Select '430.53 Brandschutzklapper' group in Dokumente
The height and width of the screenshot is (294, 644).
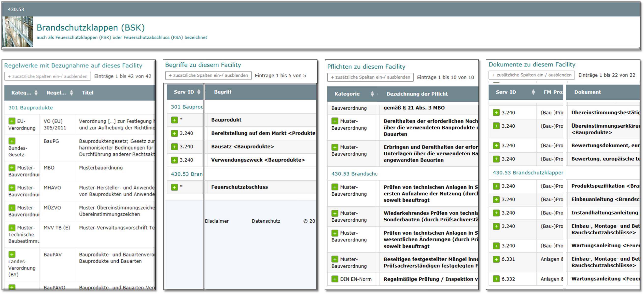pos(528,173)
